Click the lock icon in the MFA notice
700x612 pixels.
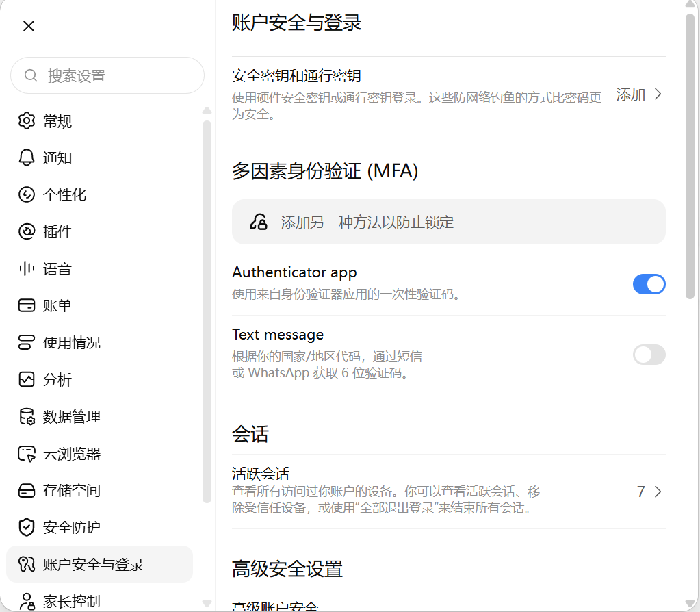[259, 222]
